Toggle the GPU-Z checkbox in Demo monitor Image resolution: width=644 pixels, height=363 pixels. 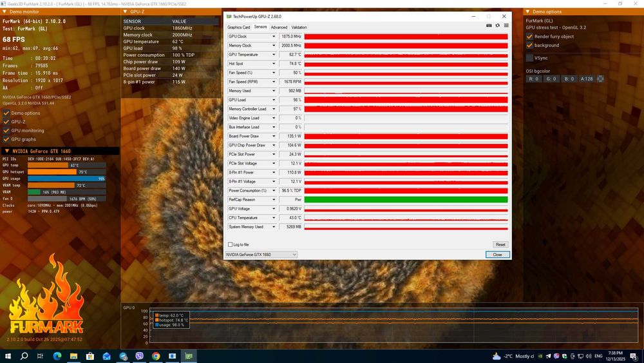pyautogui.click(x=6, y=122)
